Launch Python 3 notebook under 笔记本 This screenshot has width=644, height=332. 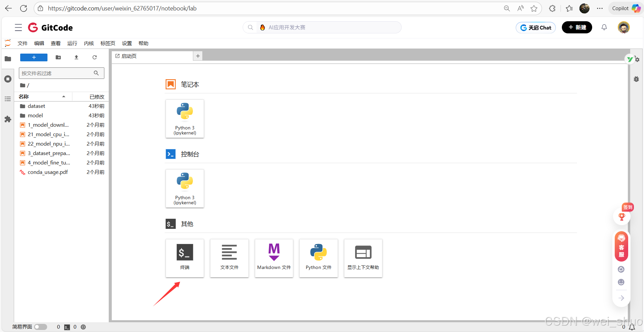(x=185, y=119)
